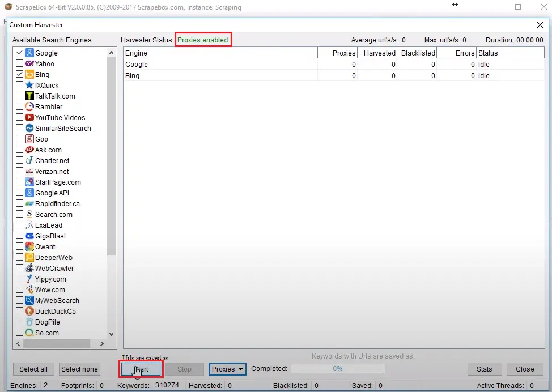Click the YouTube Videos engine icon
Screen dimensions: 552x392
click(x=29, y=117)
